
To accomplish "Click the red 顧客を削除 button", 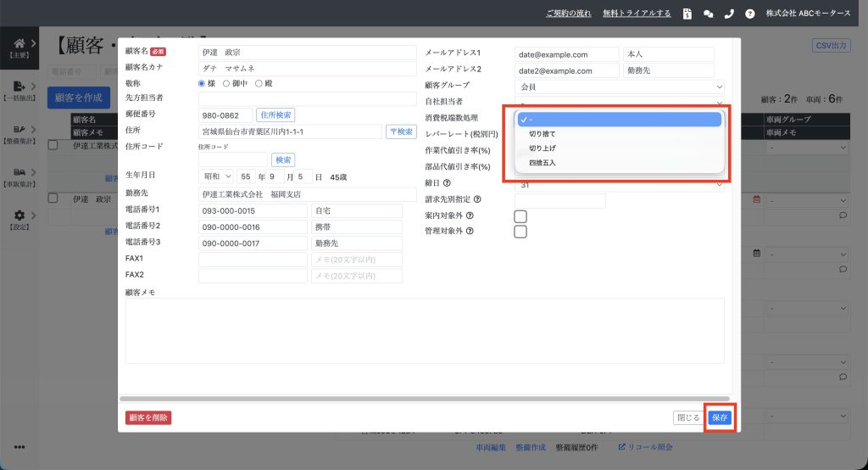I will [148, 417].
